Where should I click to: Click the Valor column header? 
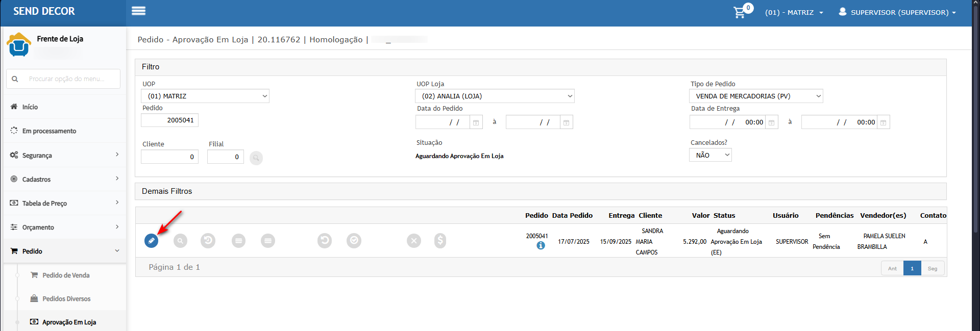point(701,215)
